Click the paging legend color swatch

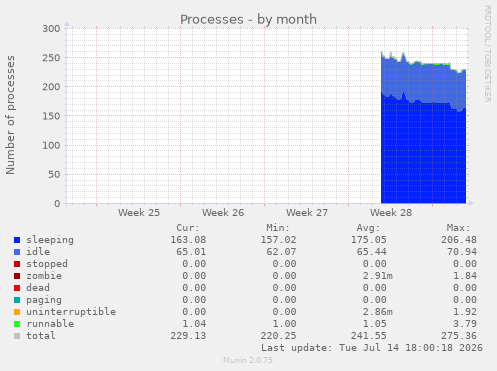(x=17, y=300)
